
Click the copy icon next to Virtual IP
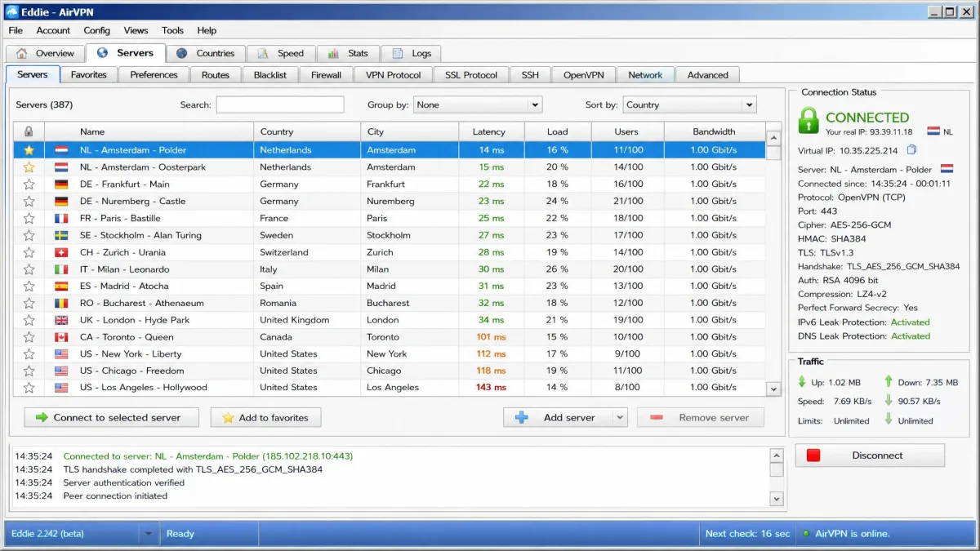(912, 150)
